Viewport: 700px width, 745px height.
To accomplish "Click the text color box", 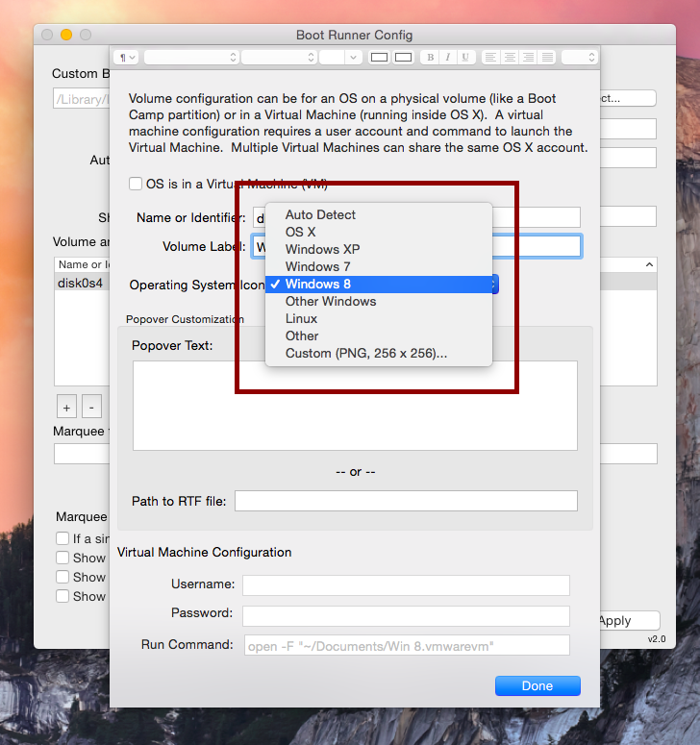I will (379, 58).
